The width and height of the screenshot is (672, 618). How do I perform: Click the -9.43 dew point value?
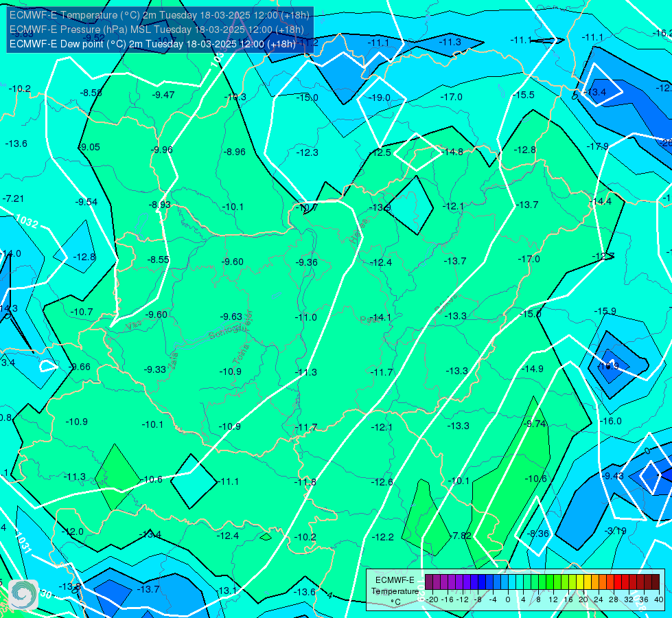[x=613, y=476]
